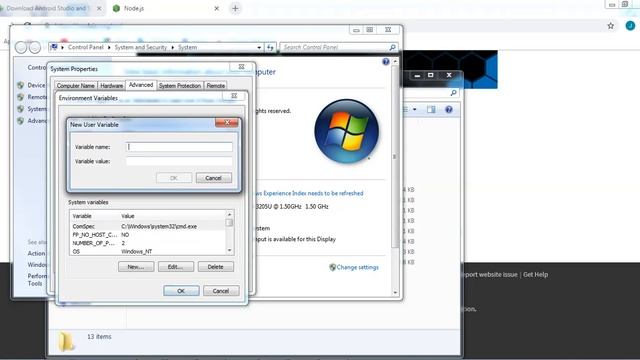This screenshot has width=640, height=360.
Task: Click System and Security breadcrumb segment
Action: [x=140, y=47]
